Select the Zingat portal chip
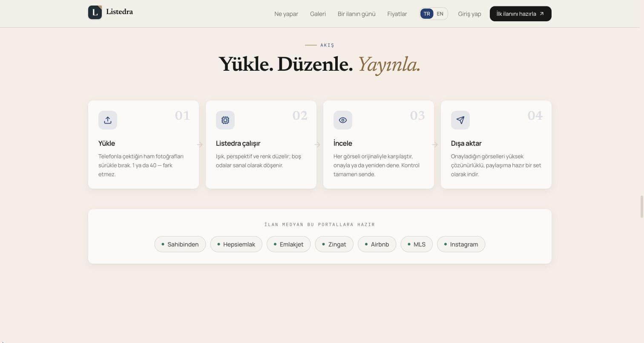The image size is (644, 343). [334, 244]
